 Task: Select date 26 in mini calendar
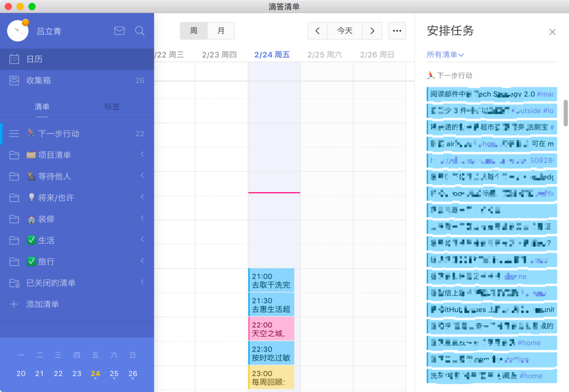133,373
